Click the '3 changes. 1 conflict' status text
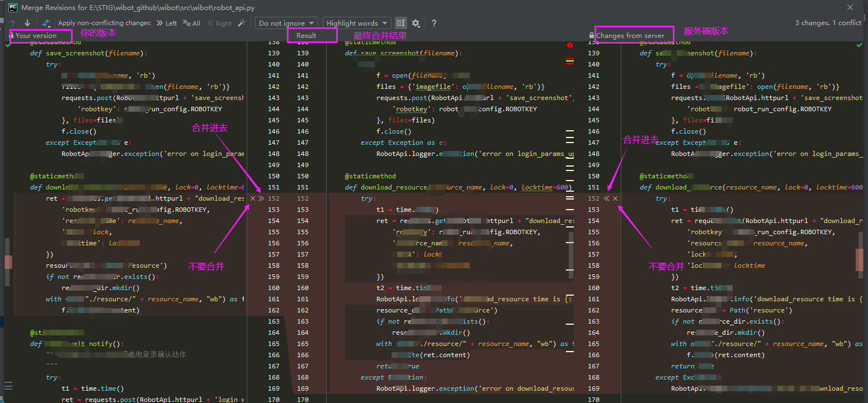Screen dimensions: 868x403 (x=828, y=23)
